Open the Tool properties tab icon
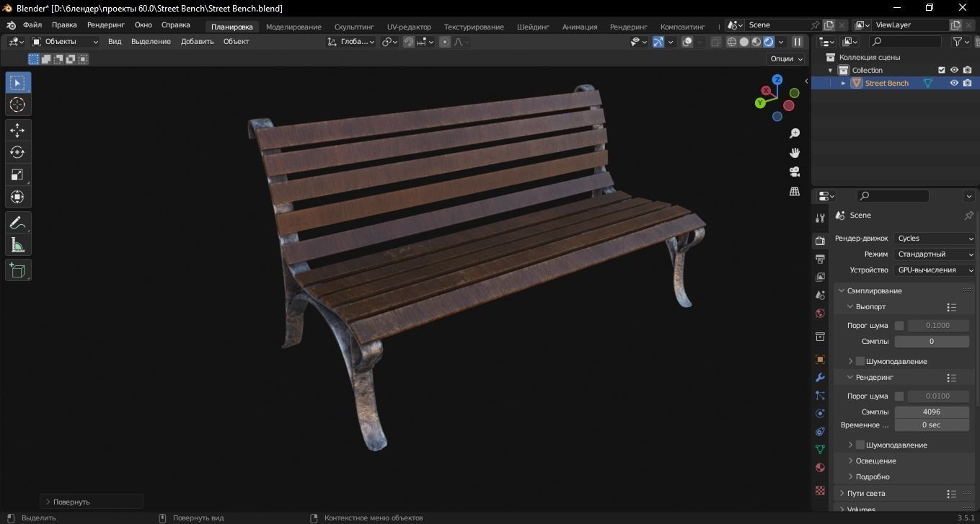 coord(820,218)
